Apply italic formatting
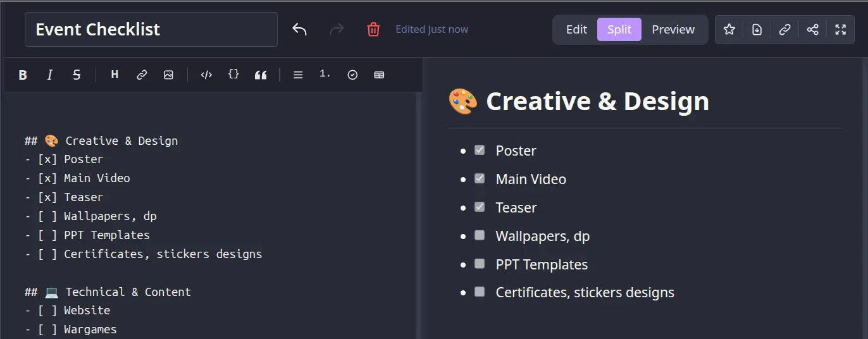Image resolution: width=868 pixels, height=339 pixels. pyautogui.click(x=49, y=75)
